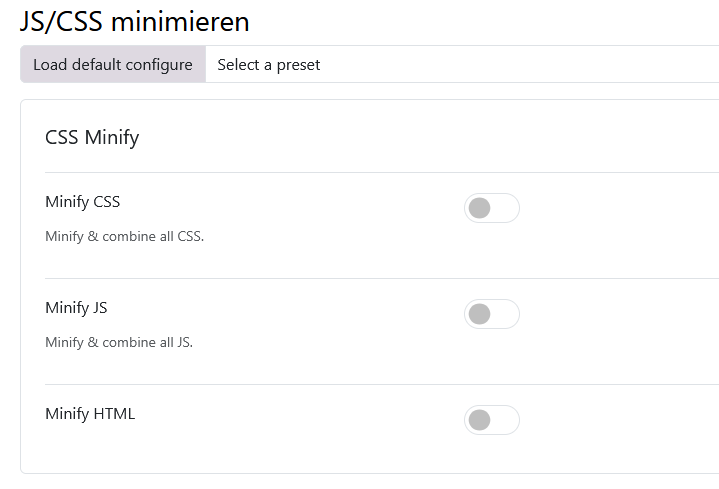Viewport: 719px width, 489px height.
Task: Toggle the Minify HTML switch
Action: [x=492, y=420]
